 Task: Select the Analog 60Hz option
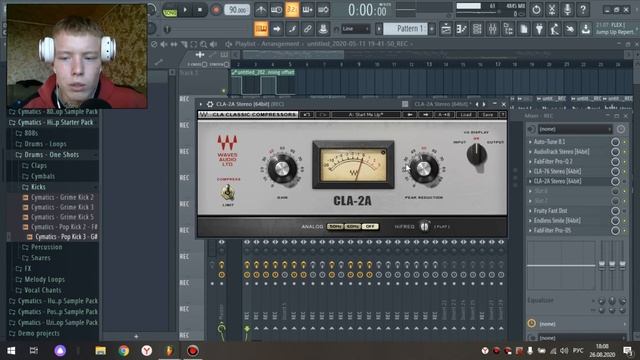click(x=353, y=227)
